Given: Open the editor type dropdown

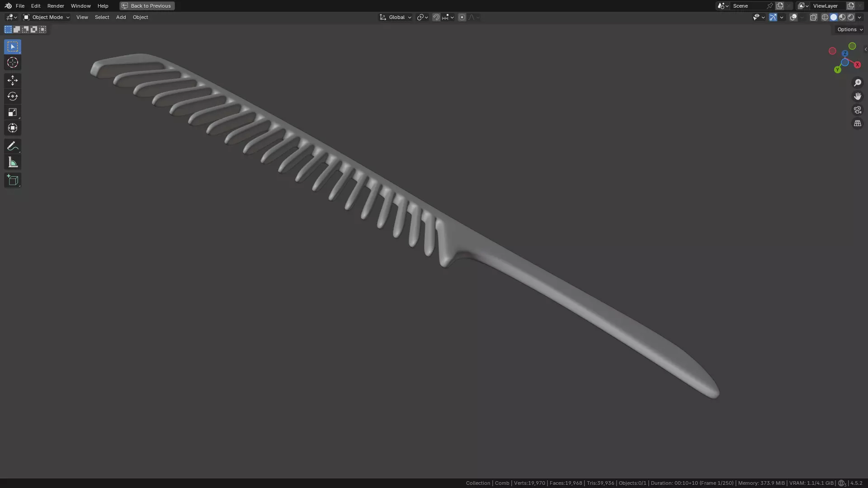Looking at the screenshot, I should (x=11, y=17).
